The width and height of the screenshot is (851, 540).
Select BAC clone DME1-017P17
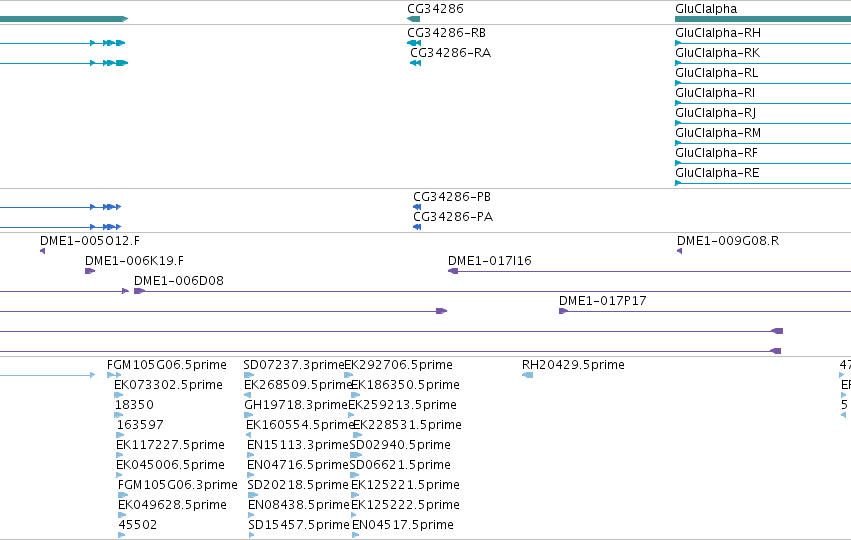(x=602, y=301)
